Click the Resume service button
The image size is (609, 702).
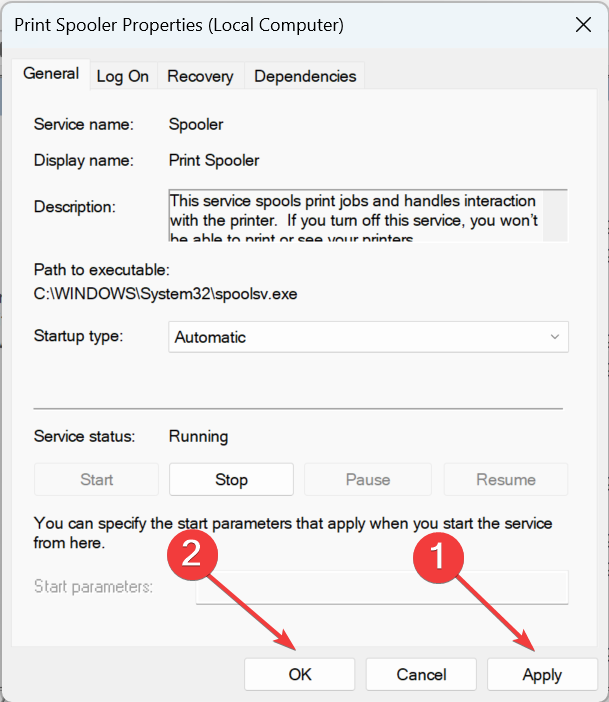506,479
